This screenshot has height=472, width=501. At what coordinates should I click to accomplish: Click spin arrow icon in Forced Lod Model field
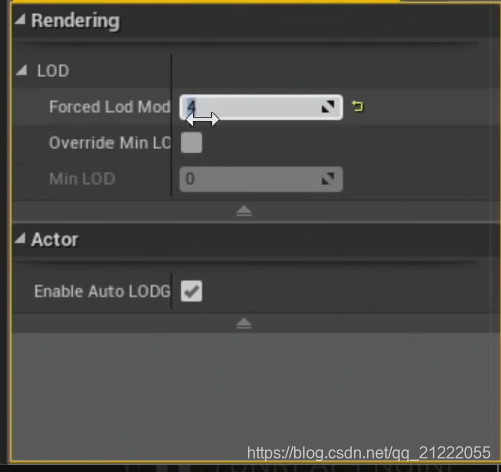[x=328, y=107]
